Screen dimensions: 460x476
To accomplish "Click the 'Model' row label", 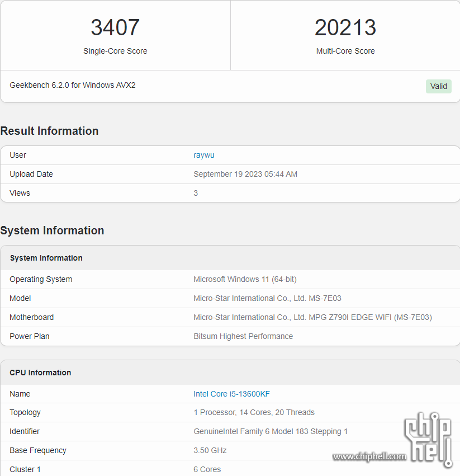I will click(x=20, y=298).
